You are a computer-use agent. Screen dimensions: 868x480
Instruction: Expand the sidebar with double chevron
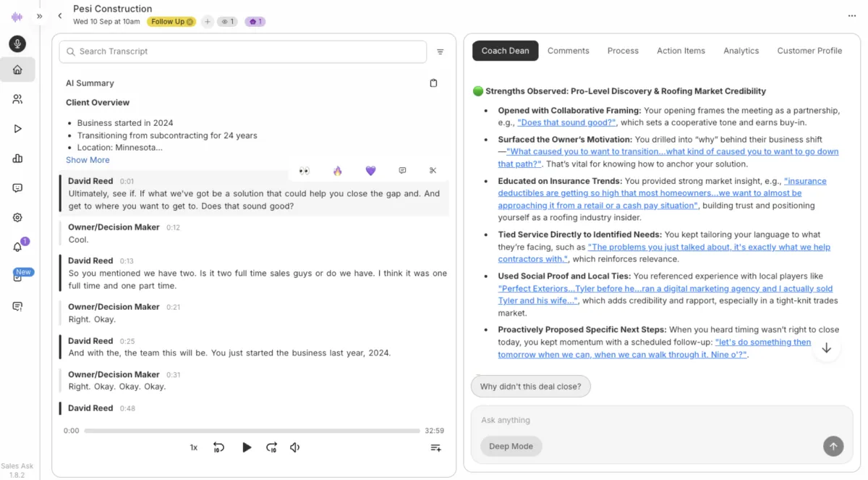(40, 16)
